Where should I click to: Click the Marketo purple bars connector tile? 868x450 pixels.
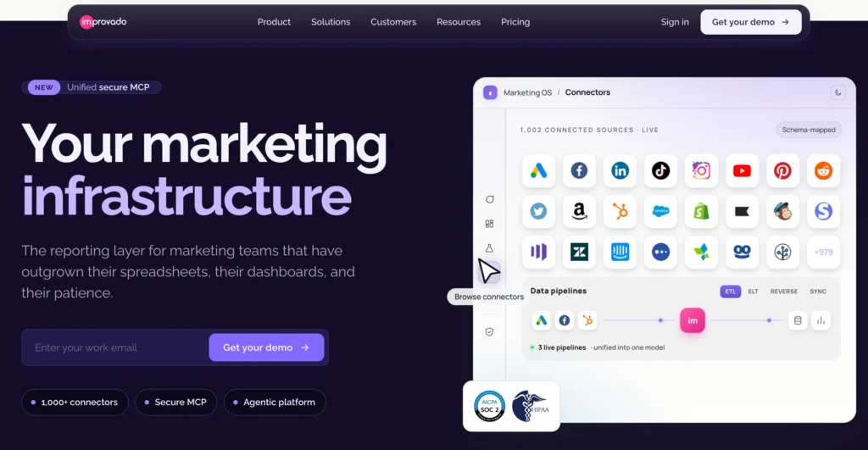[538, 252]
